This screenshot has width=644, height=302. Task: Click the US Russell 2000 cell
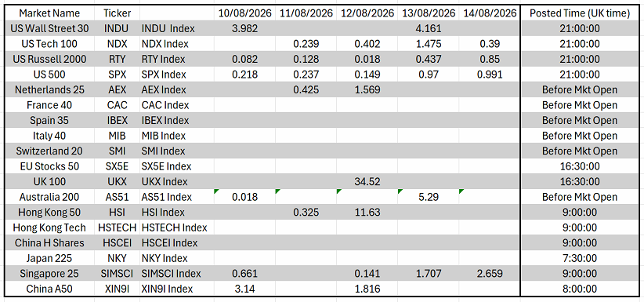click(x=49, y=60)
